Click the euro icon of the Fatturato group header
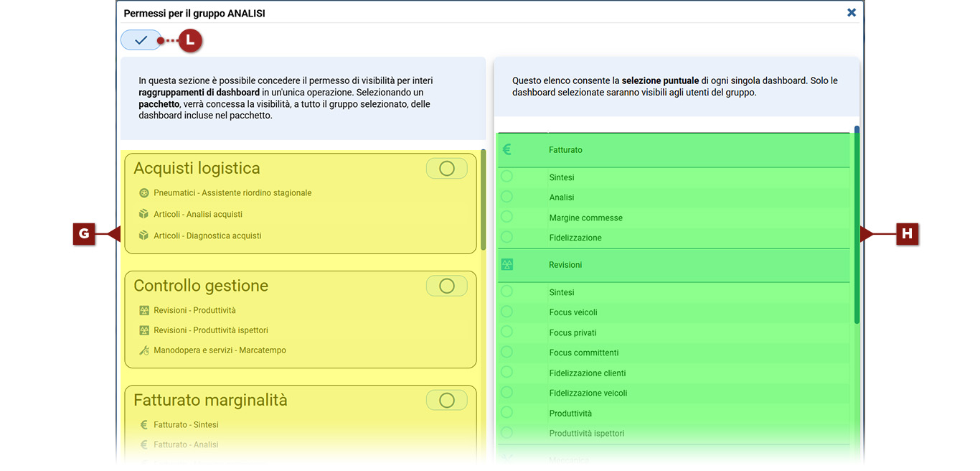 tap(507, 150)
